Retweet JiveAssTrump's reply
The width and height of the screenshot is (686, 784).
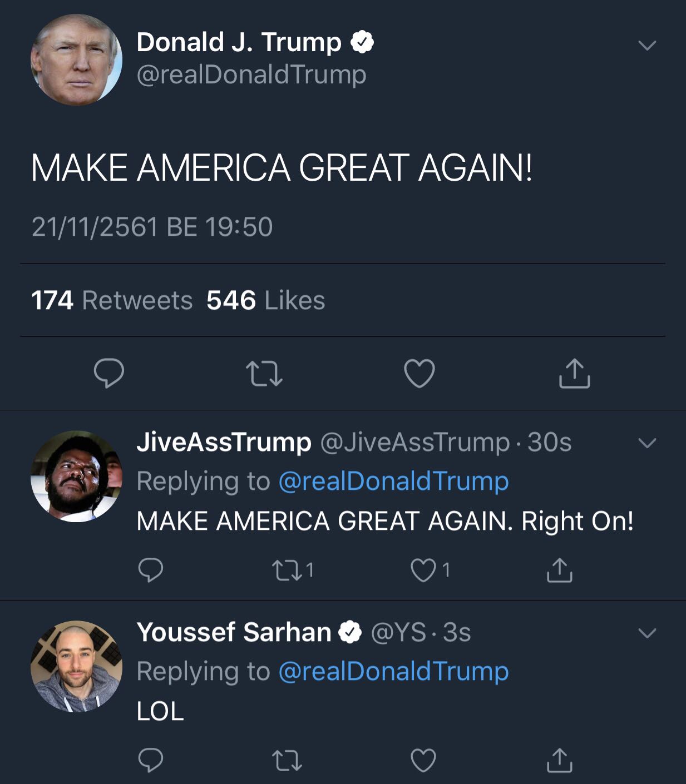pos(287,570)
